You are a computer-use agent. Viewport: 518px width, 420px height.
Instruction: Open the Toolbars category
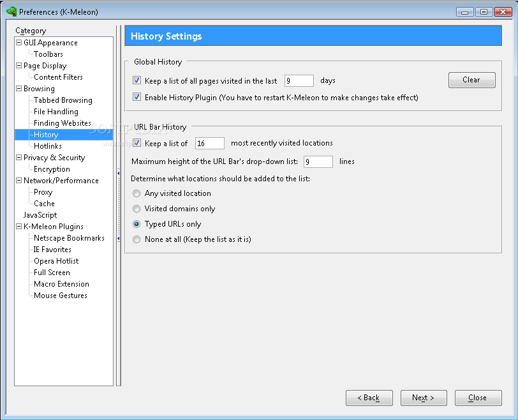[x=48, y=54]
